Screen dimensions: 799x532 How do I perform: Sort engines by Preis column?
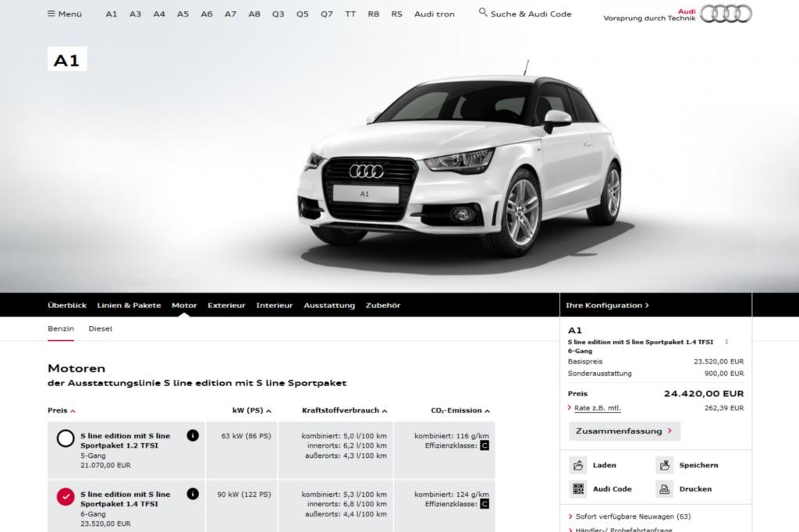point(61,411)
